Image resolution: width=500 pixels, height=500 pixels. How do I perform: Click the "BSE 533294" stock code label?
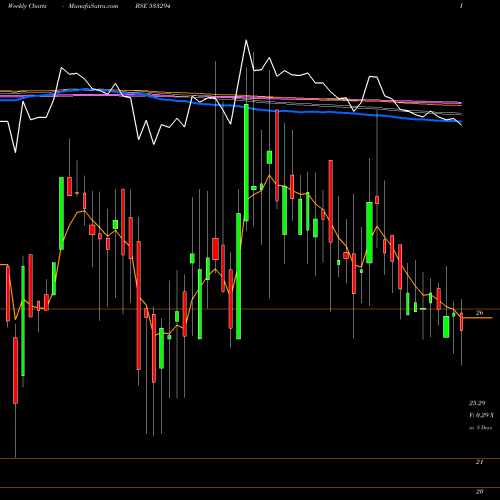pyautogui.click(x=153, y=6)
